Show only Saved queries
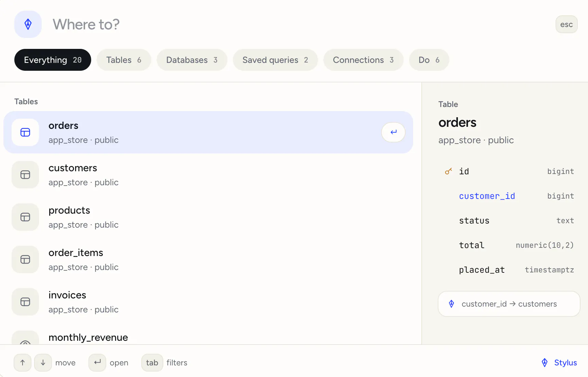Image resolution: width=588 pixels, height=377 pixels. (275, 60)
